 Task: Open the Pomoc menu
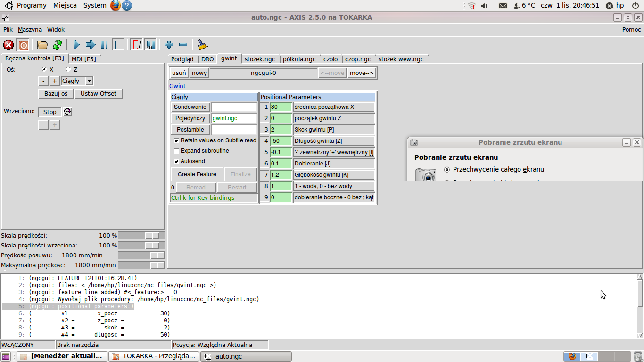tap(632, 29)
